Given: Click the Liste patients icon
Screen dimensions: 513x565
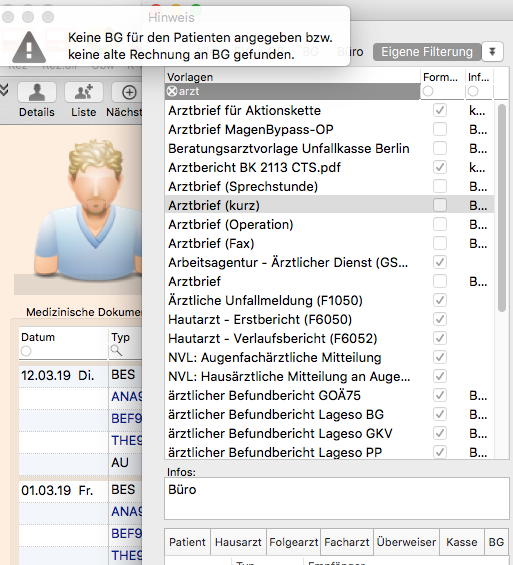Looking at the screenshot, I should (x=84, y=92).
